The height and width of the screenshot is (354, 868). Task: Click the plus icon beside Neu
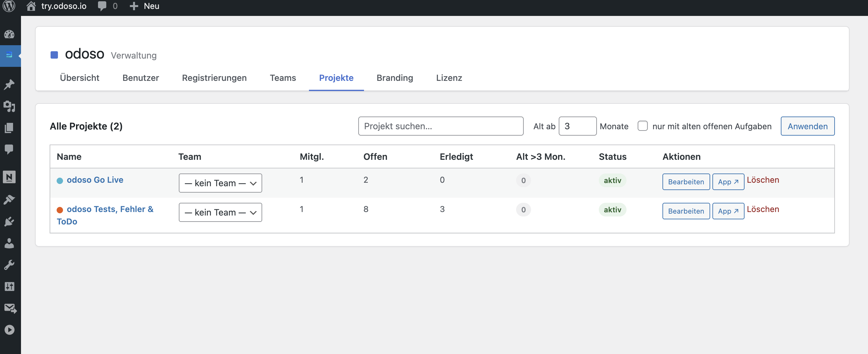[134, 6]
